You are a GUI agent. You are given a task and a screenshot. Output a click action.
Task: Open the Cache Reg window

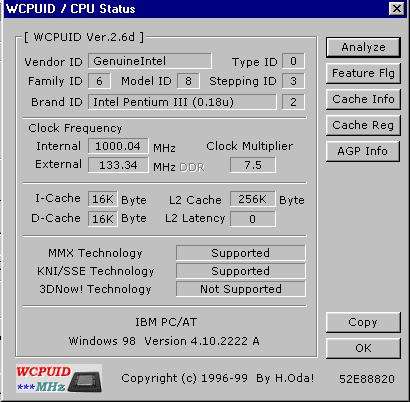pyautogui.click(x=363, y=125)
